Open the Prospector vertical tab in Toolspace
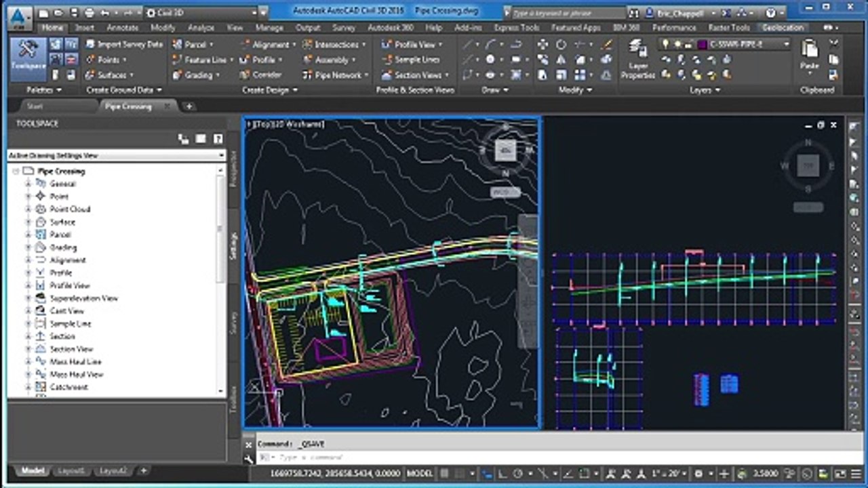Image resolution: width=868 pixels, height=488 pixels. tap(234, 169)
